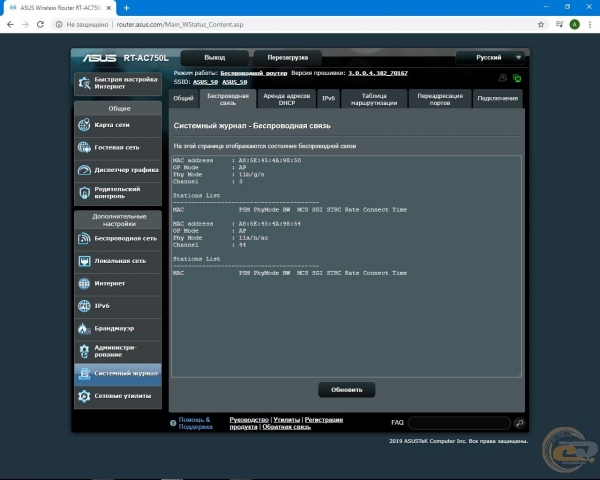Open Обратная связь feedback link
600x480 pixels.
286,427
